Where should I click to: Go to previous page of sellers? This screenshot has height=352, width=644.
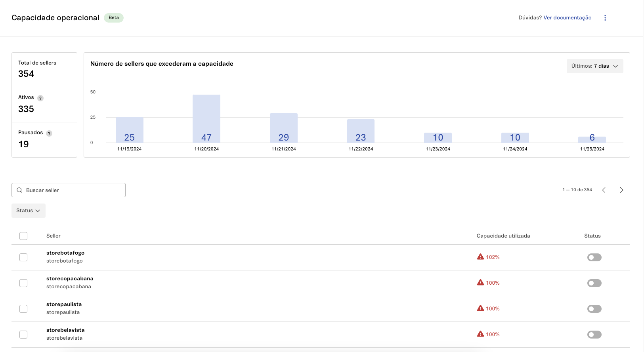tap(604, 190)
